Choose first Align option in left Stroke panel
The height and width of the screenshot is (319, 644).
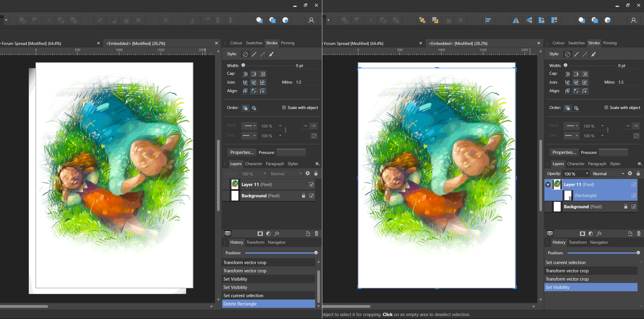click(x=245, y=91)
